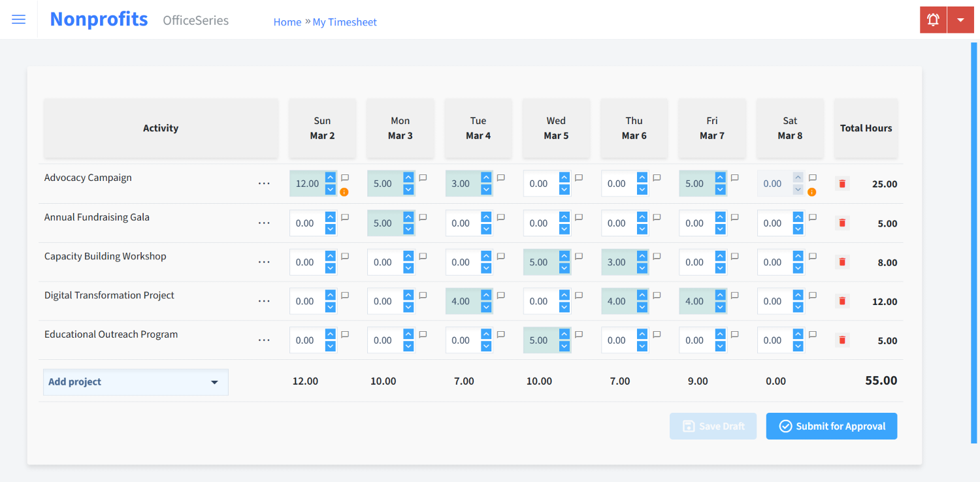Open the hamburger navigation menu

18,19
